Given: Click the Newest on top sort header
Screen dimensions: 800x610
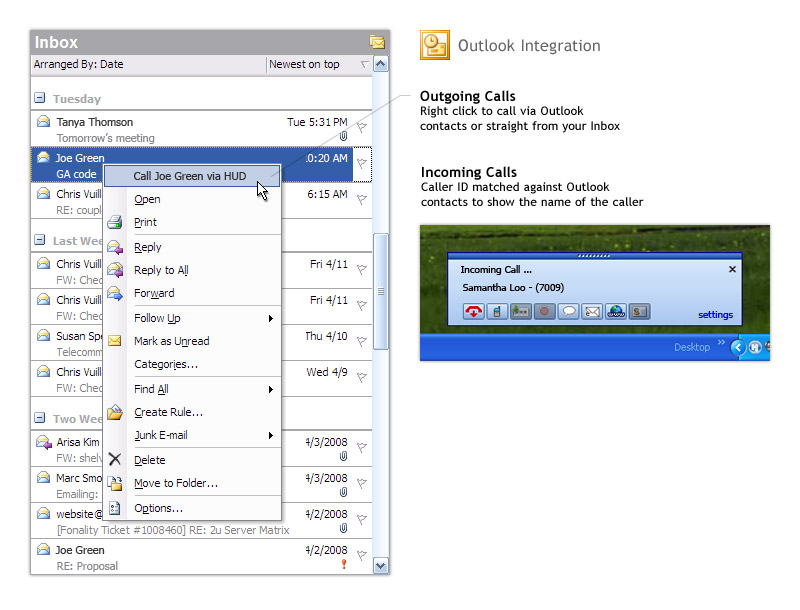Looking at the screenshot, I should click(x=305, y=64).
